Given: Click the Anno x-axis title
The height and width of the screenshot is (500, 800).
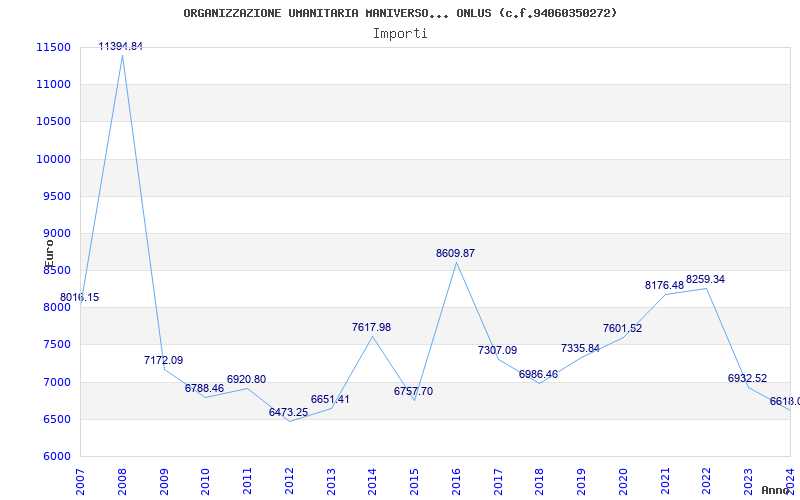Looking at the screenshot, I should [776, 490].
